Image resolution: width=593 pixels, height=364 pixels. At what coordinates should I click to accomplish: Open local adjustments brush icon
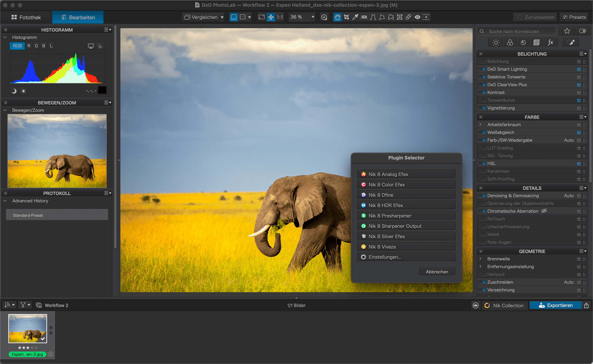pyautogui.click(x=571, y=42)
